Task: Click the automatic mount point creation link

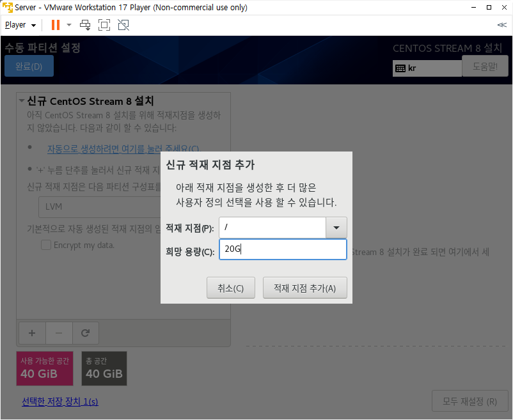Action: (123, 149)
